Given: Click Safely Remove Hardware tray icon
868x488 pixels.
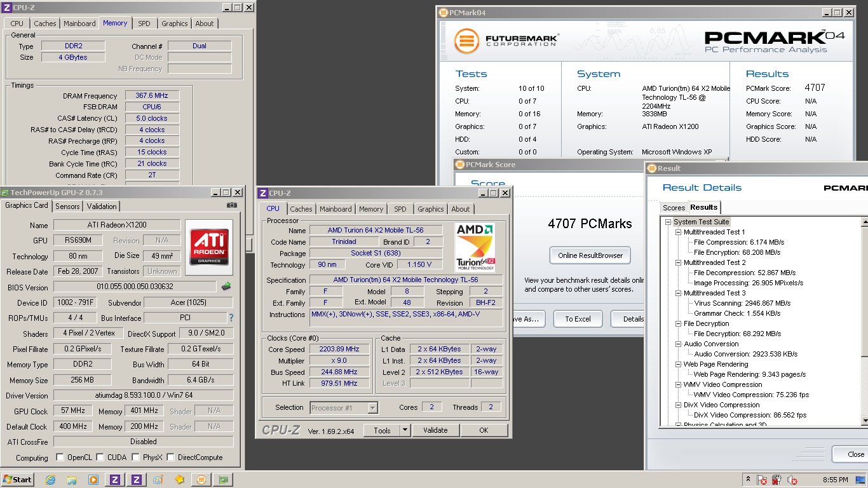Looking at the screenshot, I should pos(777,480).
